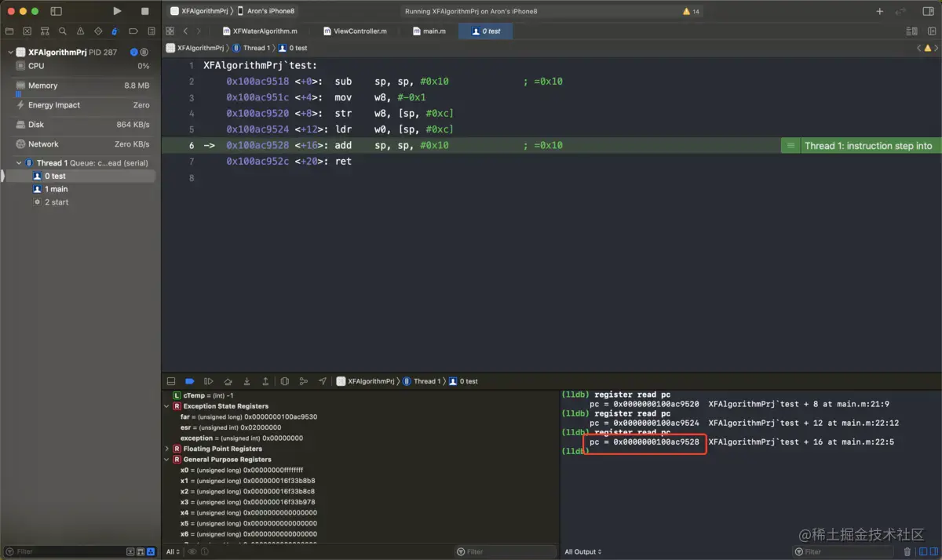Open the Issue navigator triangle icon
The height and width of the screenshot is (560, 942).
(x=79, y=31)
